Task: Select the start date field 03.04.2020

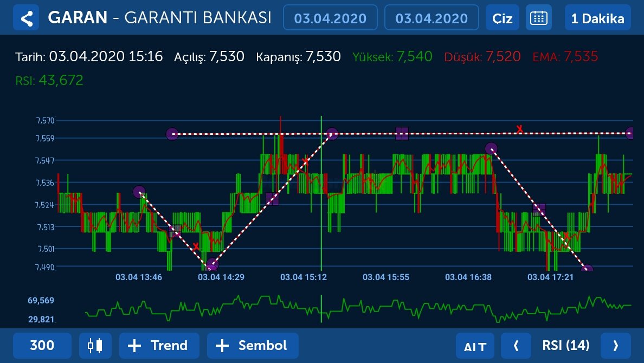Action: 330,18
